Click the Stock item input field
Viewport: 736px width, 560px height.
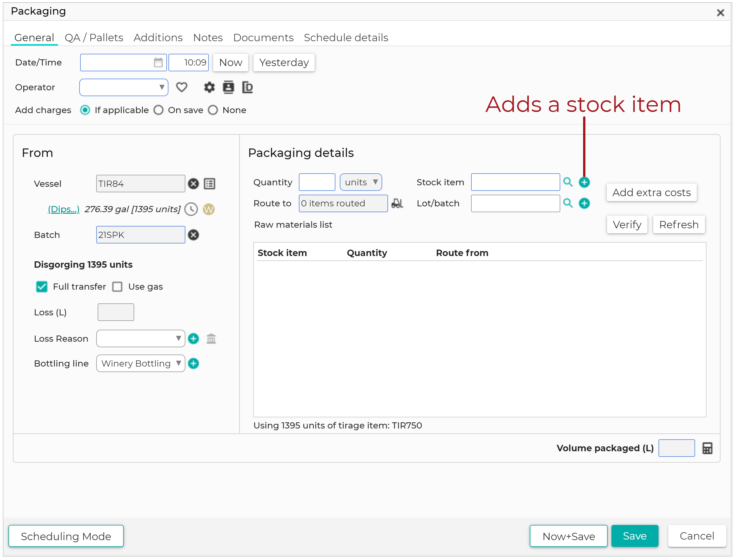[x=516, y=182]
